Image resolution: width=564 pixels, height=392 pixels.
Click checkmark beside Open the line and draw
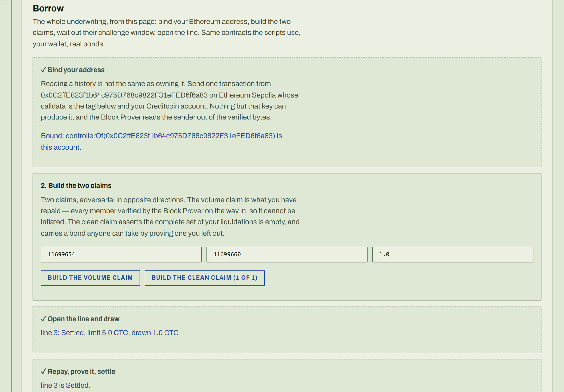[x=43, y=319]
